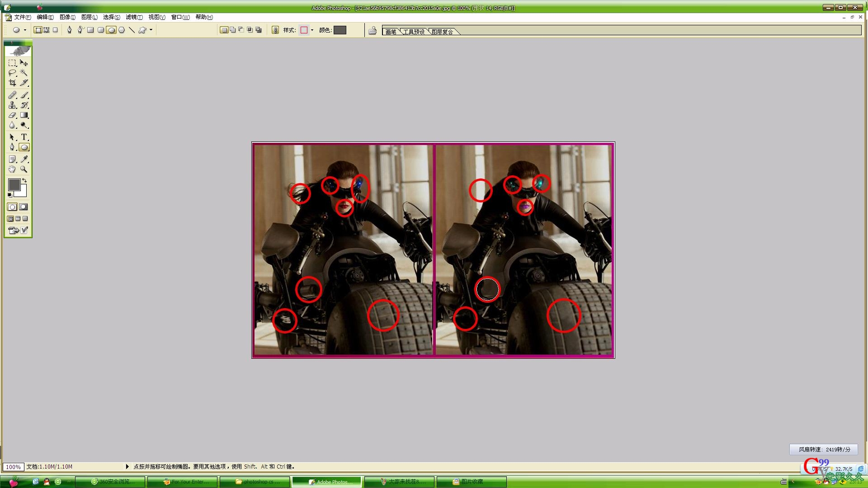Select Pen tool in options bar

pyautogui.click(x=69, y=30)
